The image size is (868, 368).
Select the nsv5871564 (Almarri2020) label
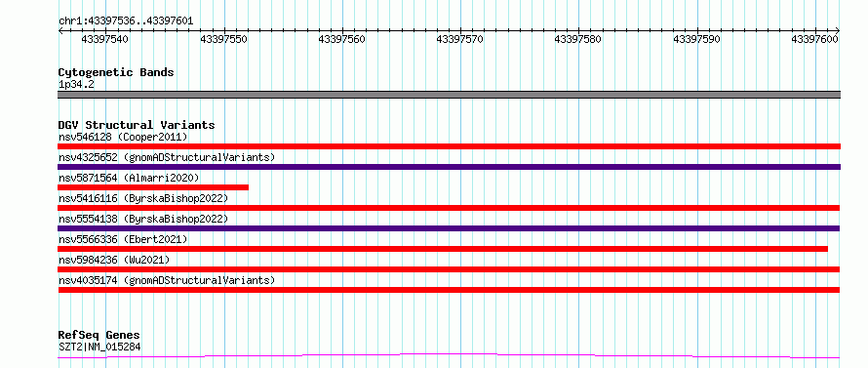pos(129,178)
